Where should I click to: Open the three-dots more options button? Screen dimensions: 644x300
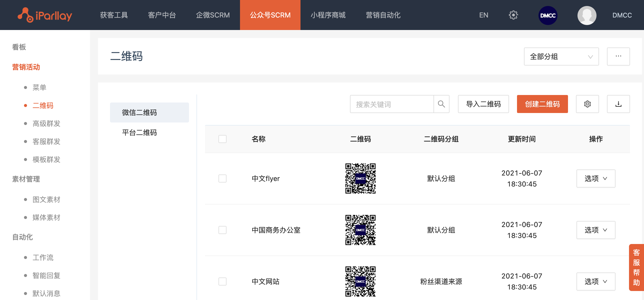coord(618,56)
